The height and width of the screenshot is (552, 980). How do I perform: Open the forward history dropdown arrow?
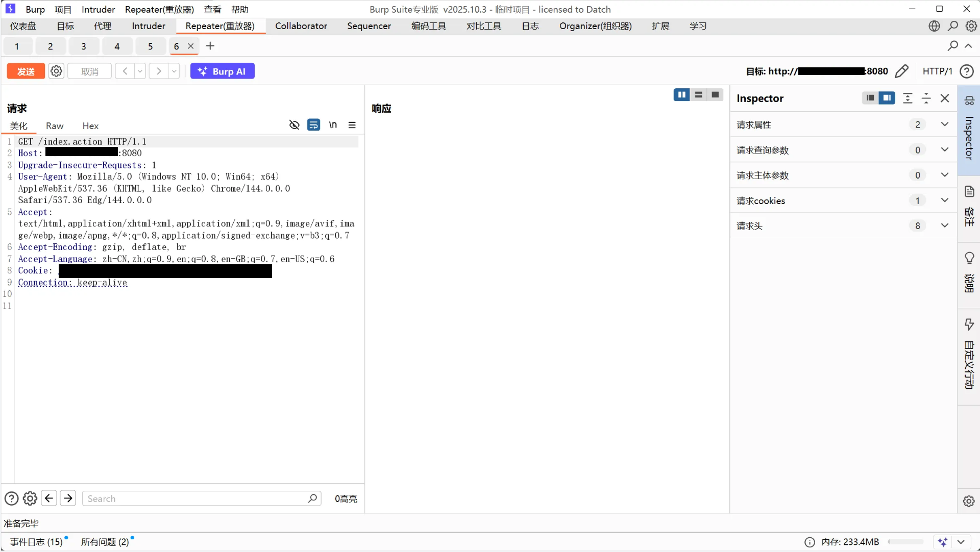click(174, 71)
